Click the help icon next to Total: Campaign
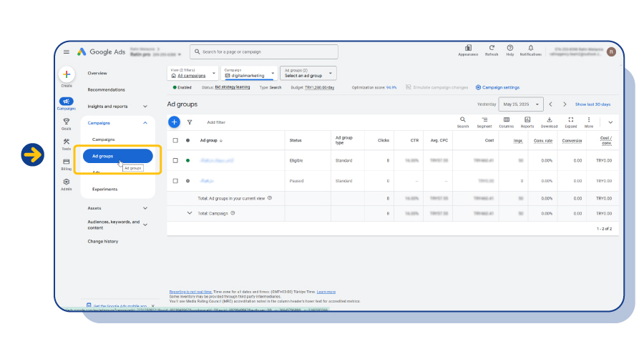This screenshot has height=364, width=644. tap(233, 213)
